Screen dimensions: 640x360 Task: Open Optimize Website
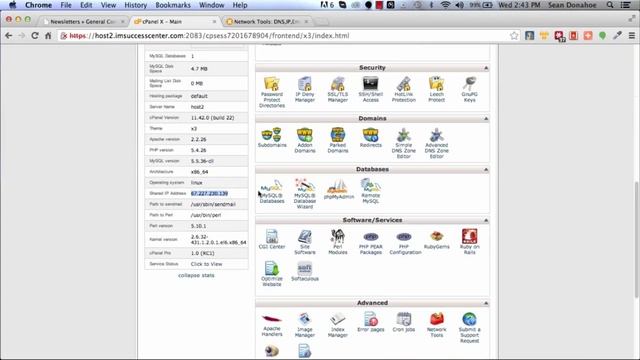point(272,274)
